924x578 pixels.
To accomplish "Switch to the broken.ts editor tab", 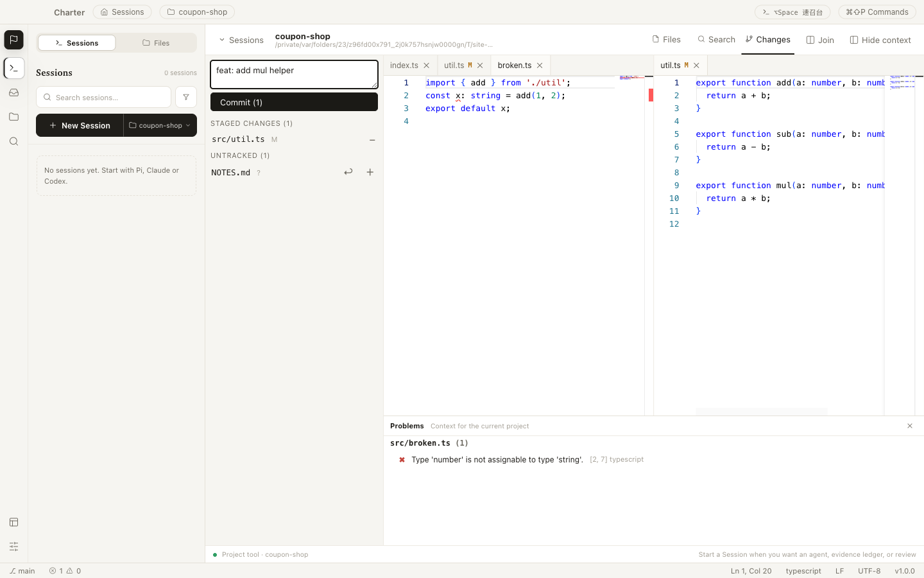I will click(x=515, y=66).
